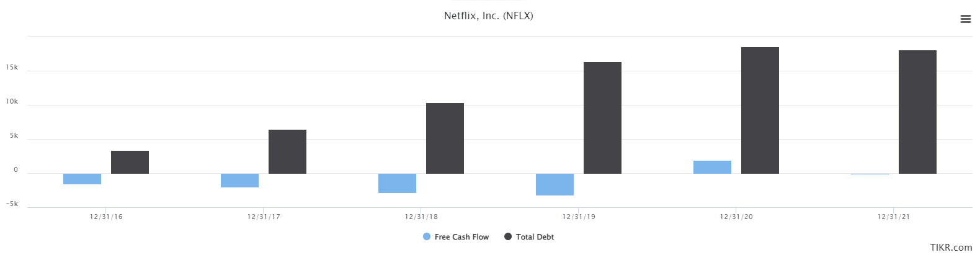Select the tallest Total Debt bar, 12/31/20
The image size is (980, 260).
click(x=760, y=110)
